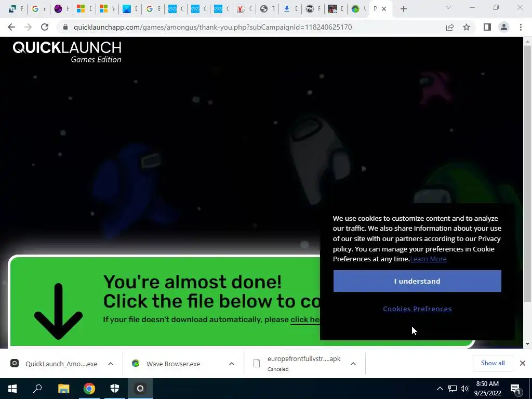Open the Learn More cookie link
Viewport: 532px width, 399px height.
point(428,259)
